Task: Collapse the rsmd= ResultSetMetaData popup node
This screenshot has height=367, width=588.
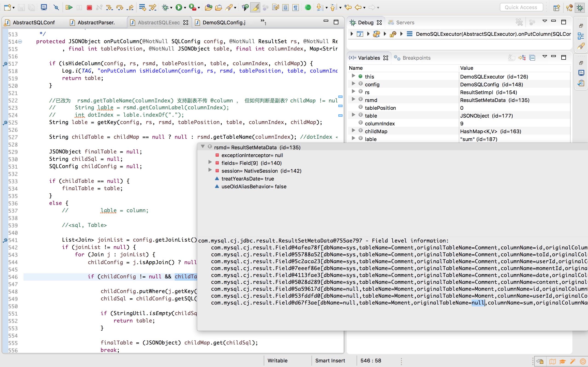Action: pos(203,147)
